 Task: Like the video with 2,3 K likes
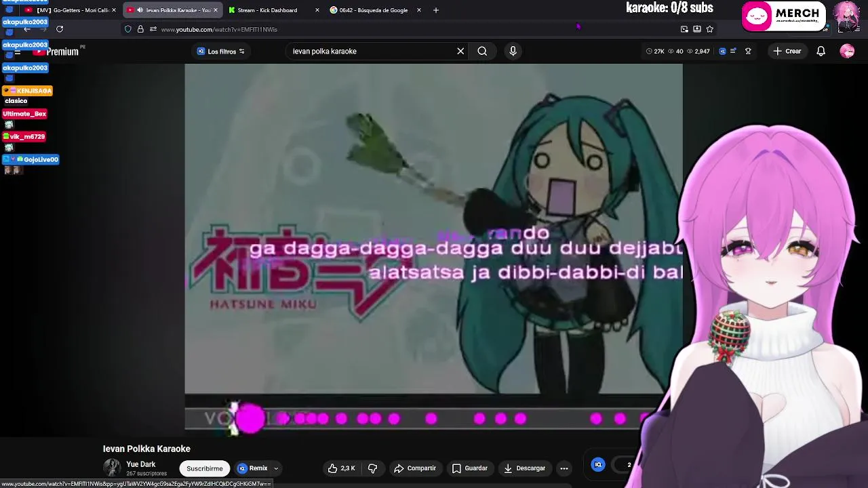(342, 468)
